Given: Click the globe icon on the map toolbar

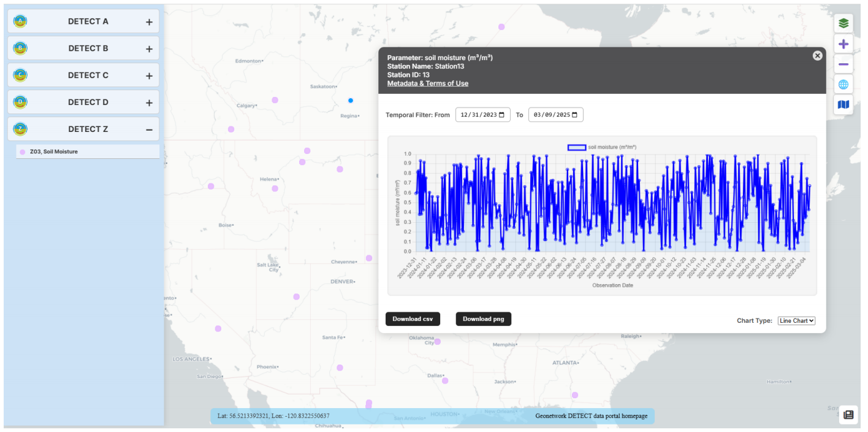Looking at the screenshot, I should click(x=843, y=85).
